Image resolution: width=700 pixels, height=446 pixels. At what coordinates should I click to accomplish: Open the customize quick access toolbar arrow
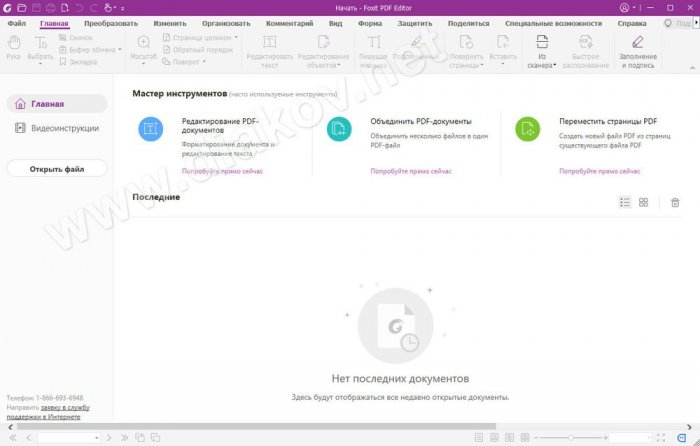click(x=122, y=8)
